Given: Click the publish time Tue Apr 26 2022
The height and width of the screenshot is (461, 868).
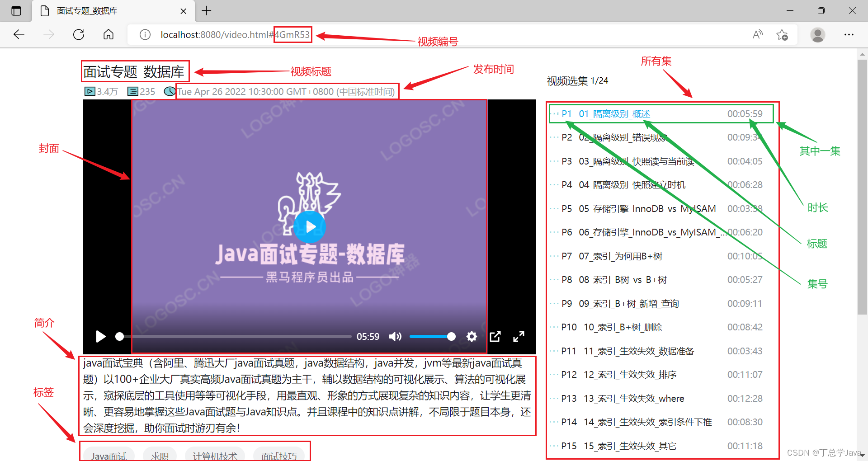Looking at the screenshot, I should [x=286, y=92].
